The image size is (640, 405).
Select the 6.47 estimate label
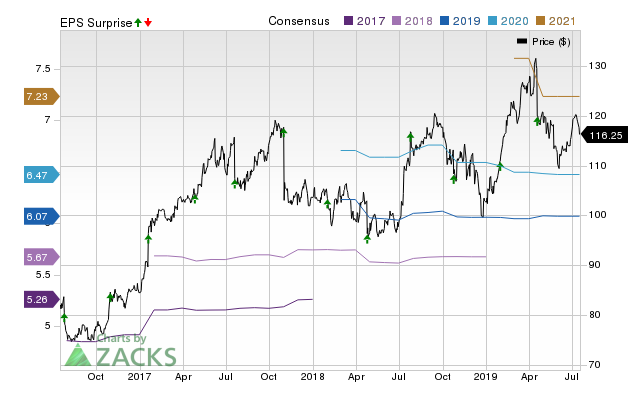38,175
